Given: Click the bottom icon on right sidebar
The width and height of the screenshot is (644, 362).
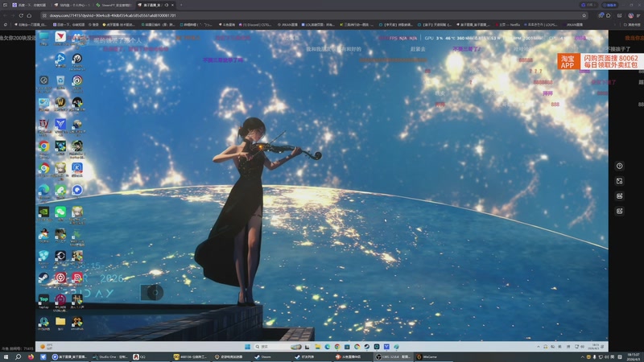Looking at the screenshot, I should point(619,211).
